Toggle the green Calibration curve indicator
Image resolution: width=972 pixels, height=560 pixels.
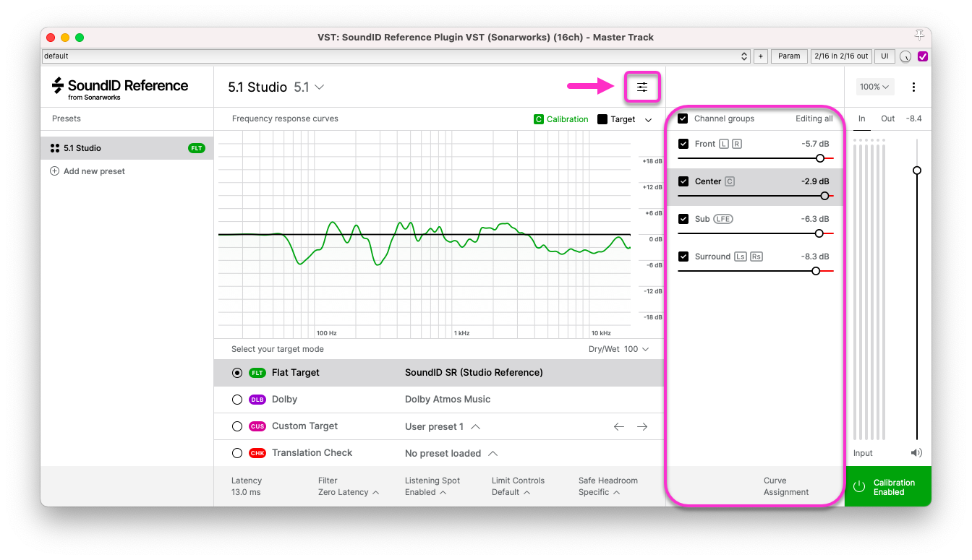point(538,119)
